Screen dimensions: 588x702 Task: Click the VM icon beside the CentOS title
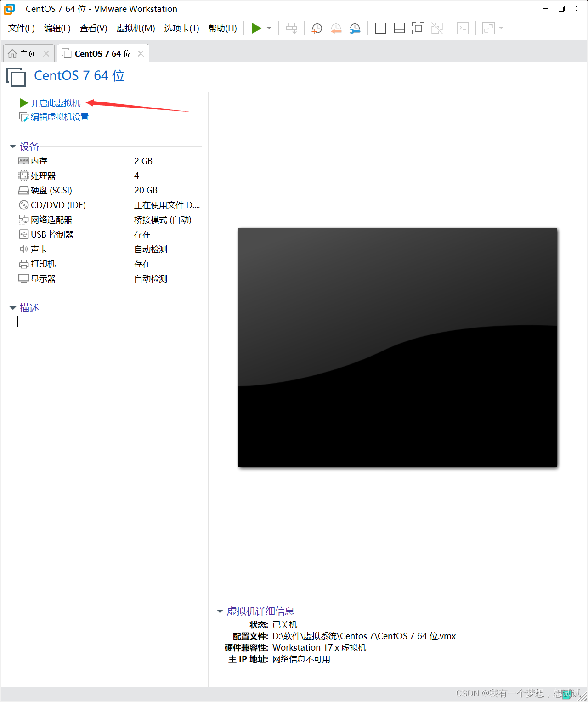(x=16, y=77)
